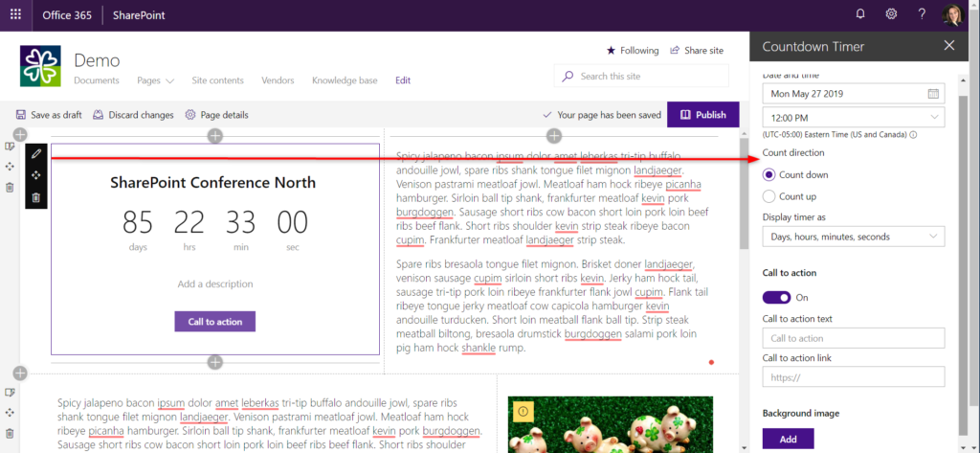Delete the Countdown Timer web part
Image resolution: width=980 pixels, height=453 pixels.
pos(36,197)
